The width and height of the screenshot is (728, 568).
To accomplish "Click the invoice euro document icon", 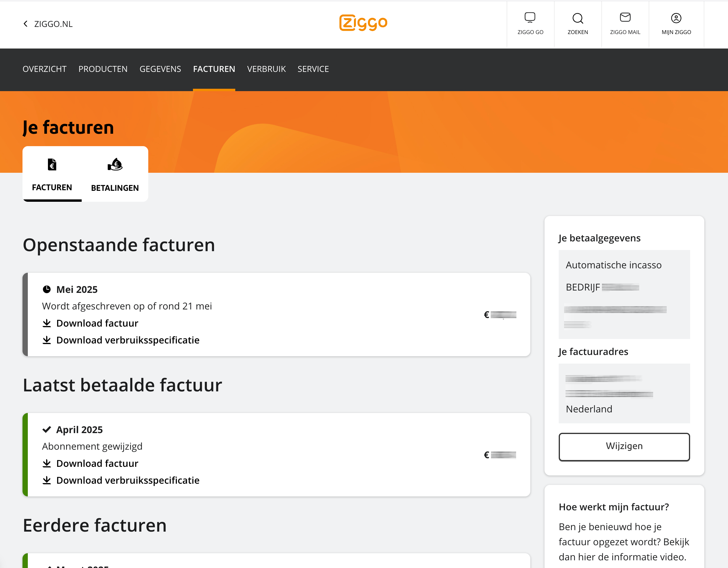I will point(52,164).
